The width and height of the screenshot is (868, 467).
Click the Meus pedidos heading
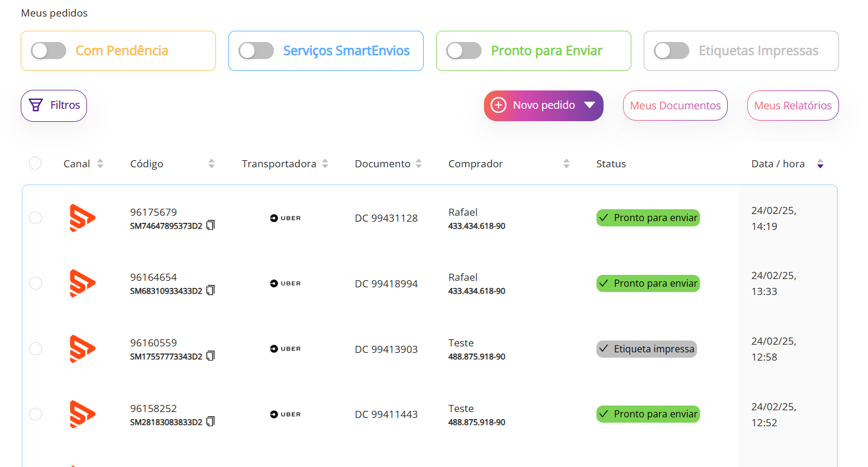tap(54, 13)
